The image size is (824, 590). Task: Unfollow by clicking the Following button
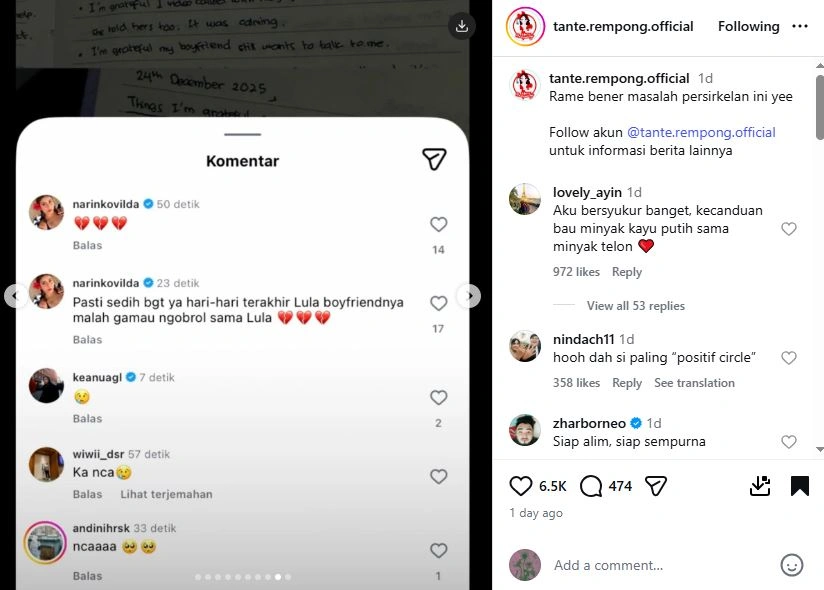click(x=748, y=26)
